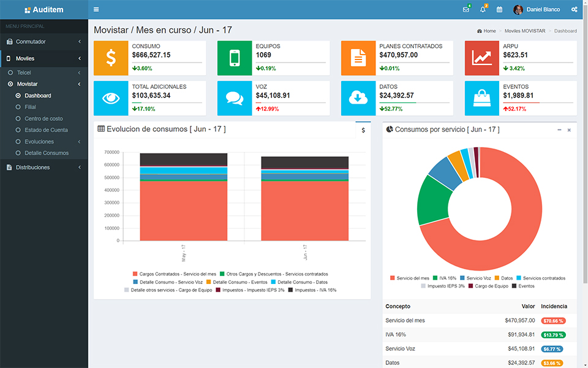
Task: Click the Consumo card progress bar
Action: click(167, 63)
